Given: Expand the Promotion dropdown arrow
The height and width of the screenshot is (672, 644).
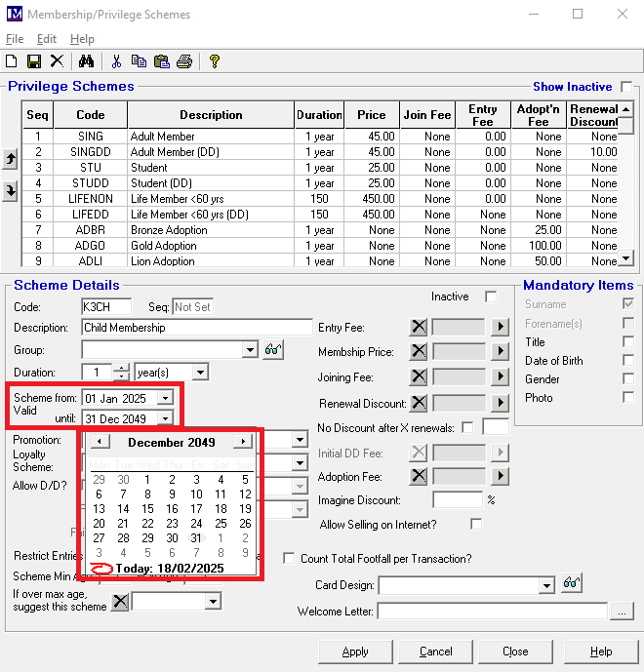Looking at the screenshot, I should click(x=301, y=440).
